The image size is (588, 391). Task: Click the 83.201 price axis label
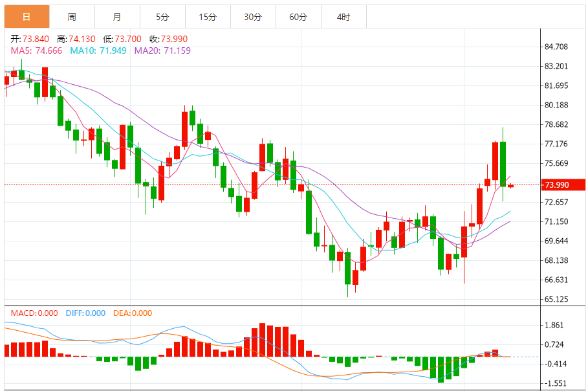click(x=556, y=67)
